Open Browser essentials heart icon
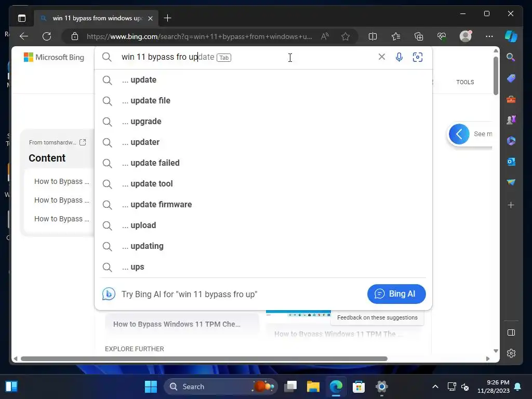This screenshot has width=532, height=399. tap(442, 36)
